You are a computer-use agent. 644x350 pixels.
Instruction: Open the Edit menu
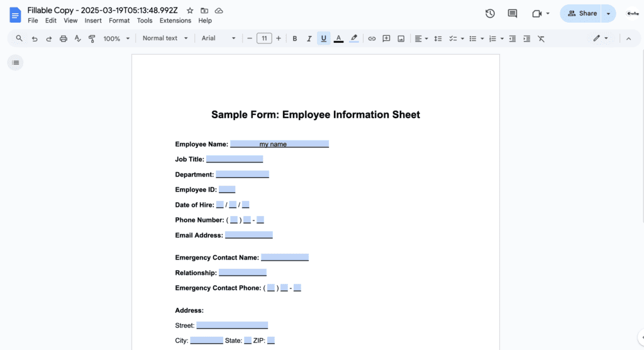51,21
